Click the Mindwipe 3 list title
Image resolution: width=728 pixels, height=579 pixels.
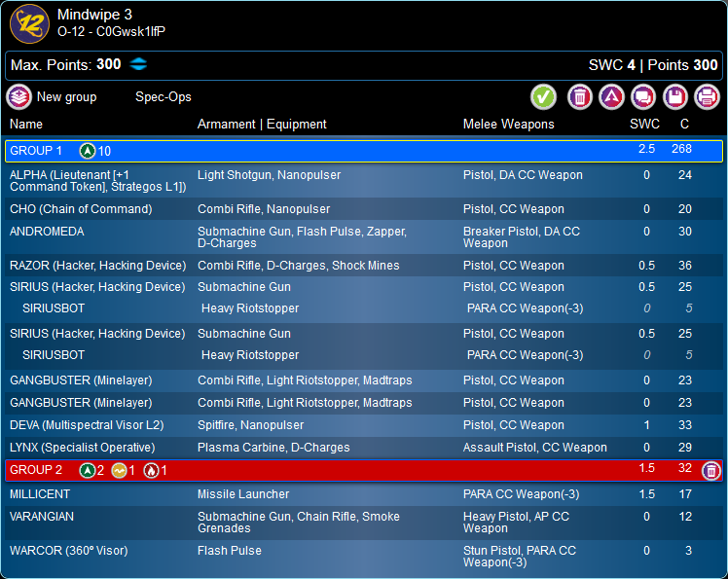pyautogui.click(x=94, y=15)
